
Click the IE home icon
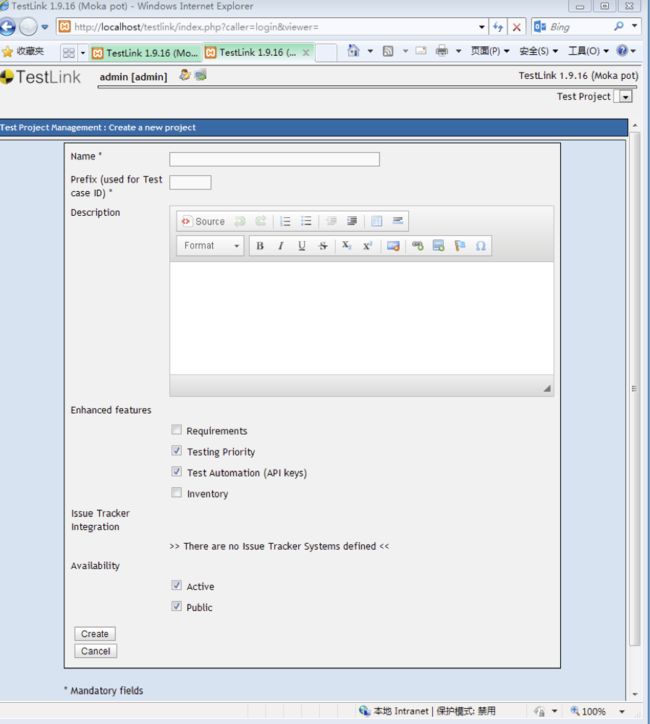pyautogui.click(x=353, y=50)
